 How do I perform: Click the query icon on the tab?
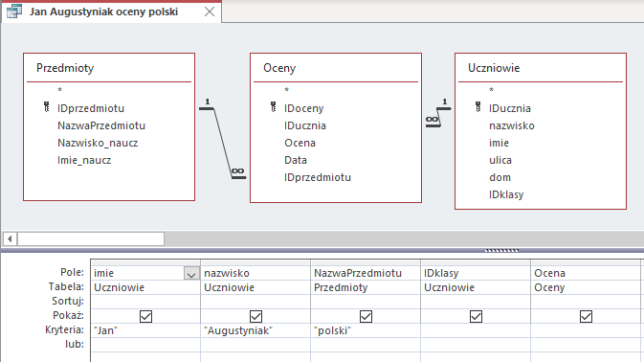[14, 11]
